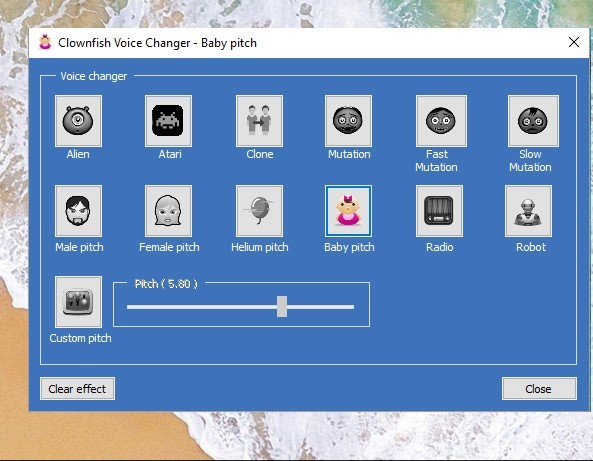
Task: Choose the Female pitch voice icon
Action: 168,211
